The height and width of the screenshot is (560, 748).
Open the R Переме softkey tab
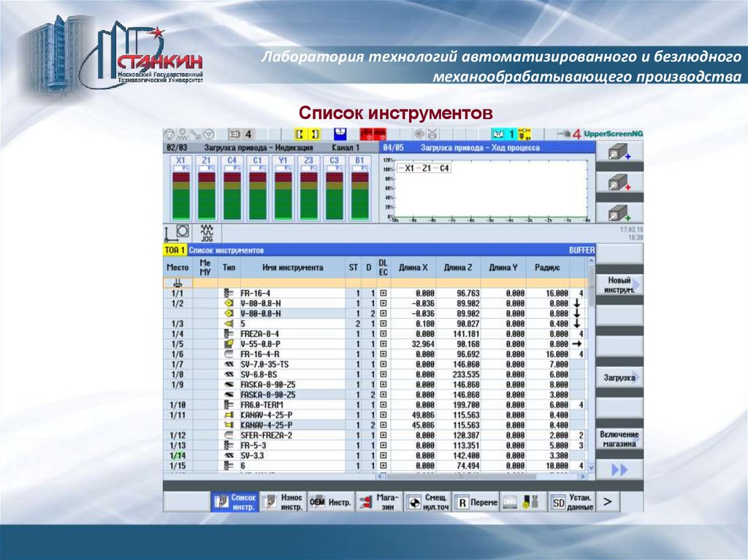pyautogui.click(x=476, y=502)
